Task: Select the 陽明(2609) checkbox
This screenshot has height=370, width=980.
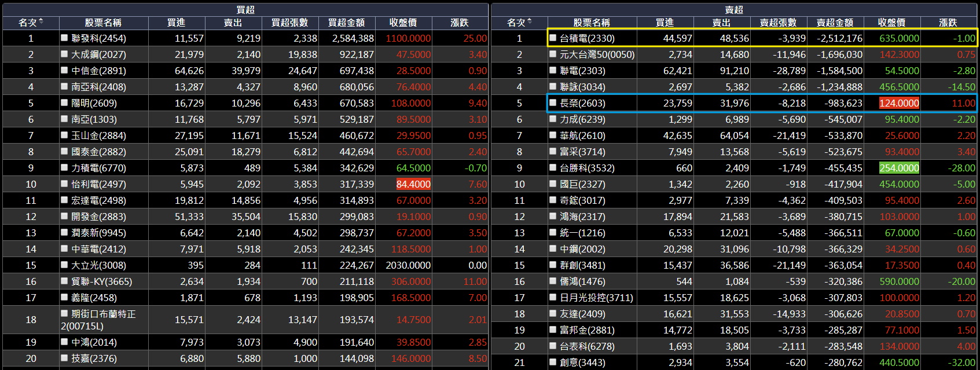Action: [x=64, y=102]
